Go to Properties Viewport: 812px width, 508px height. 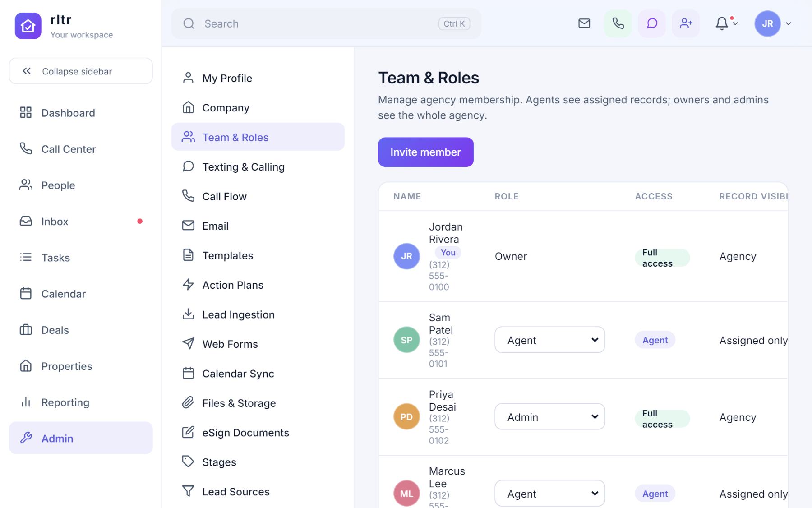pos(81,366)
